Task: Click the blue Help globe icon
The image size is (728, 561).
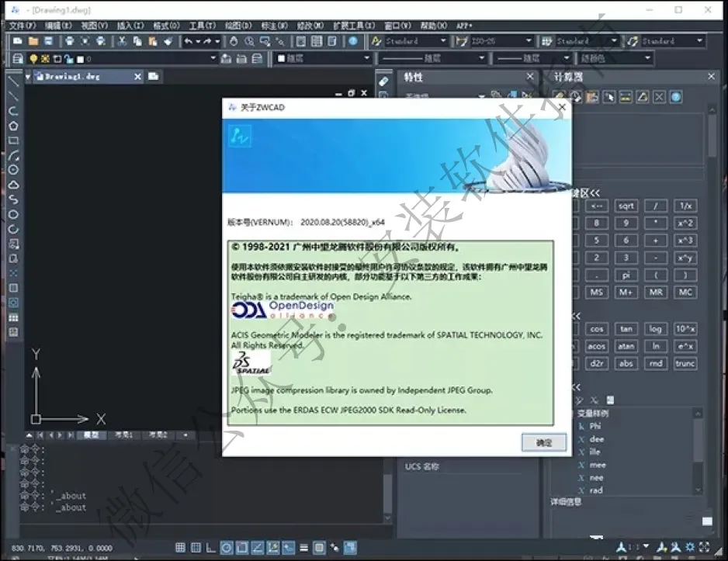Action: (x=353, y=41)
